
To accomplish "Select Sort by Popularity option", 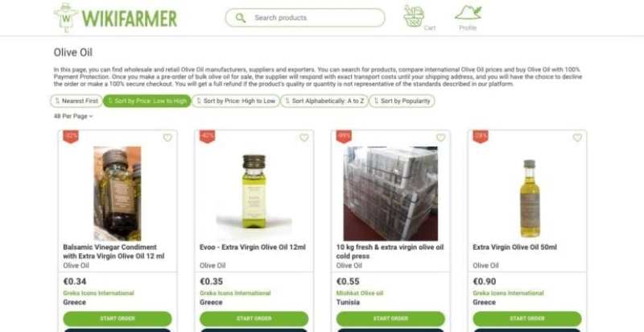I will [x=402, y=101].
